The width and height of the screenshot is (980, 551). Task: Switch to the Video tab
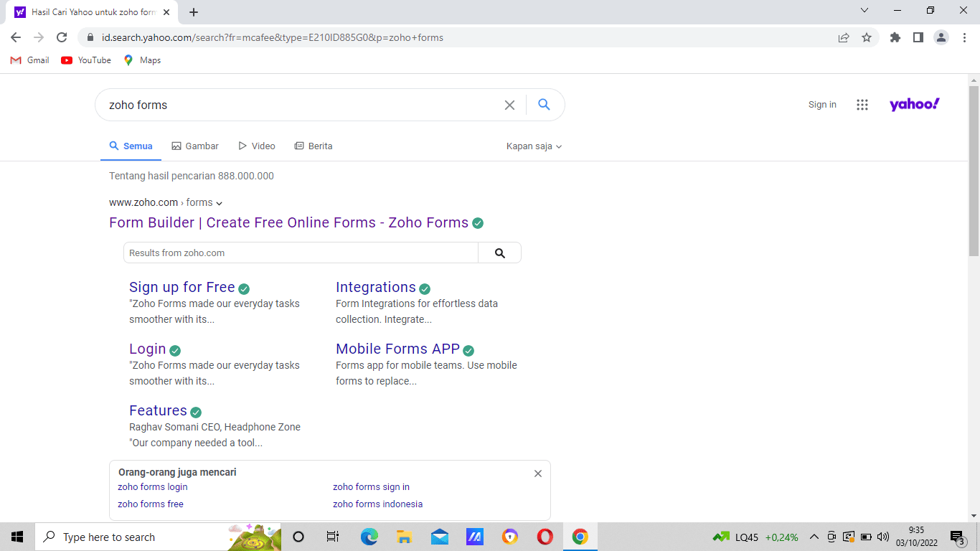257,146
